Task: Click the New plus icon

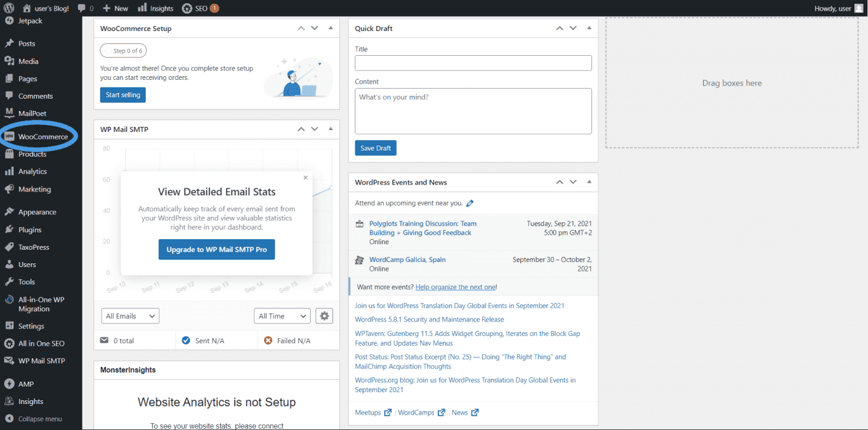Action: tap(107, 8)
